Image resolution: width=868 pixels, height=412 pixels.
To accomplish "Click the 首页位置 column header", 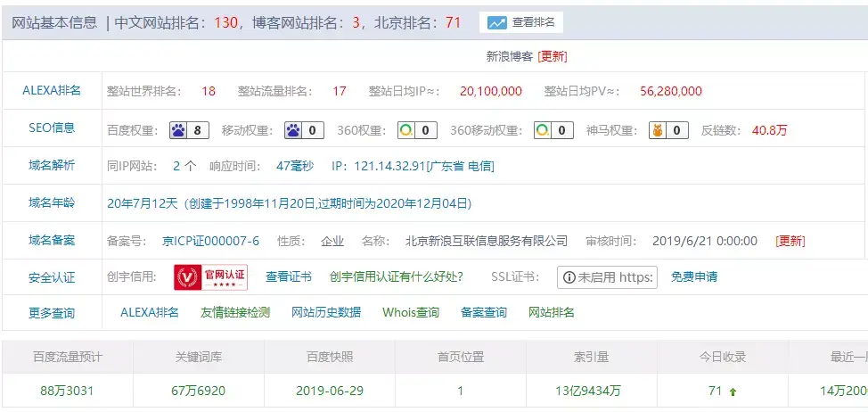I will [461, 358].
